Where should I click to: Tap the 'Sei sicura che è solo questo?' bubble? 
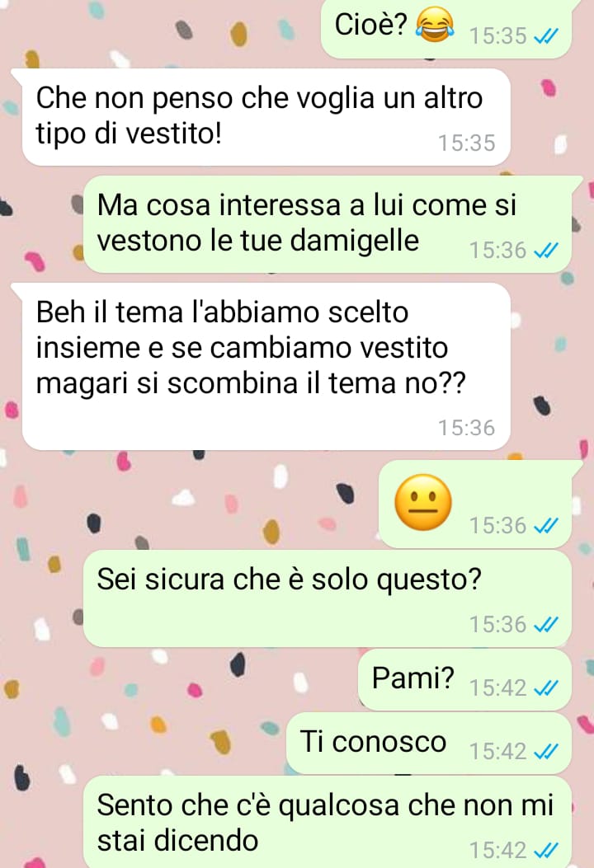click(x=328, y=598)
